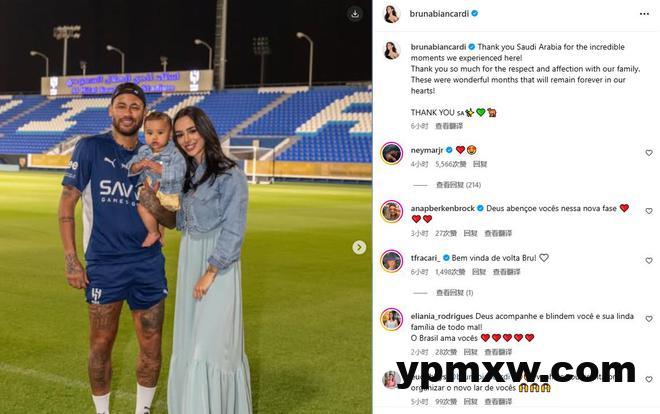660x414 pixels.
Task: Open neymarjr profile avatar
Action: click(x=392, y=153)
